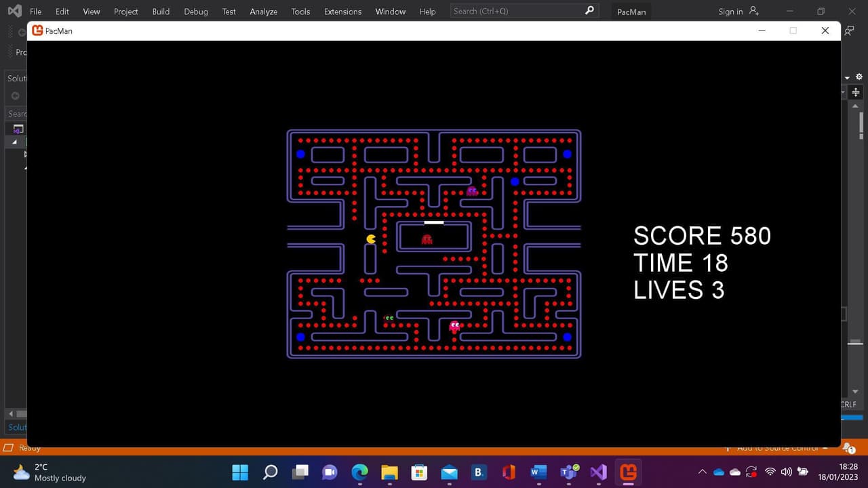Select the solution node in Solution Explorer
868x488 pixels.
coord(18,129)
